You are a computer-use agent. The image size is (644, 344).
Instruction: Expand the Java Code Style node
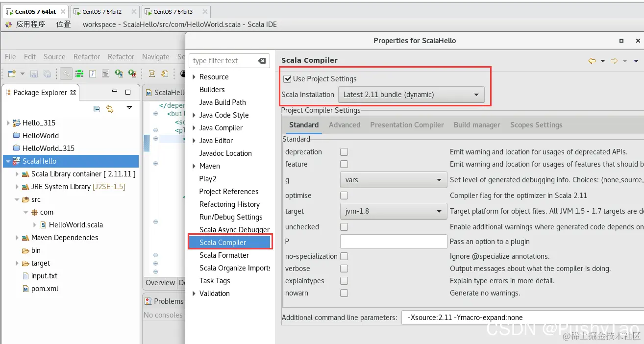pyautogui.click(x=194, y=115)
